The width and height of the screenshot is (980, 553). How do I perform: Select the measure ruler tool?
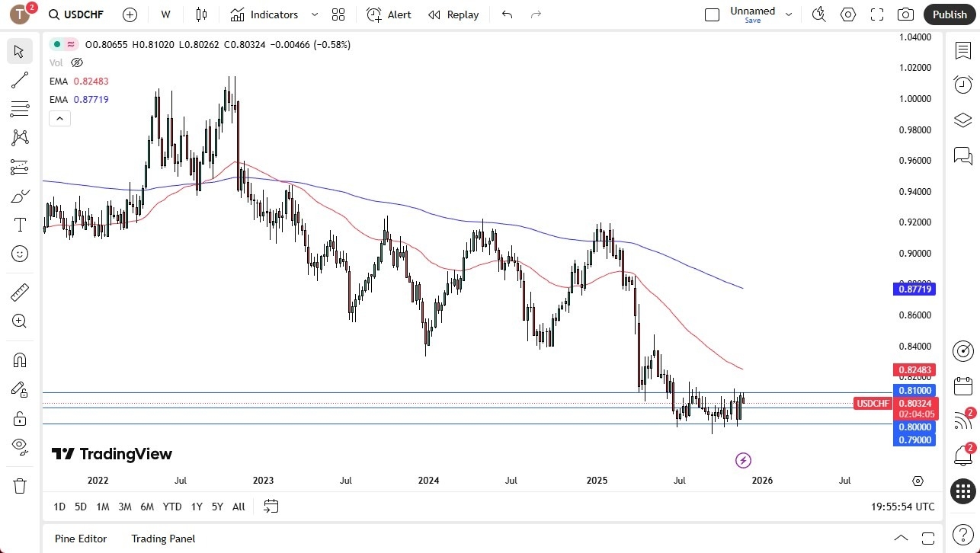click(x=20, y=292)
